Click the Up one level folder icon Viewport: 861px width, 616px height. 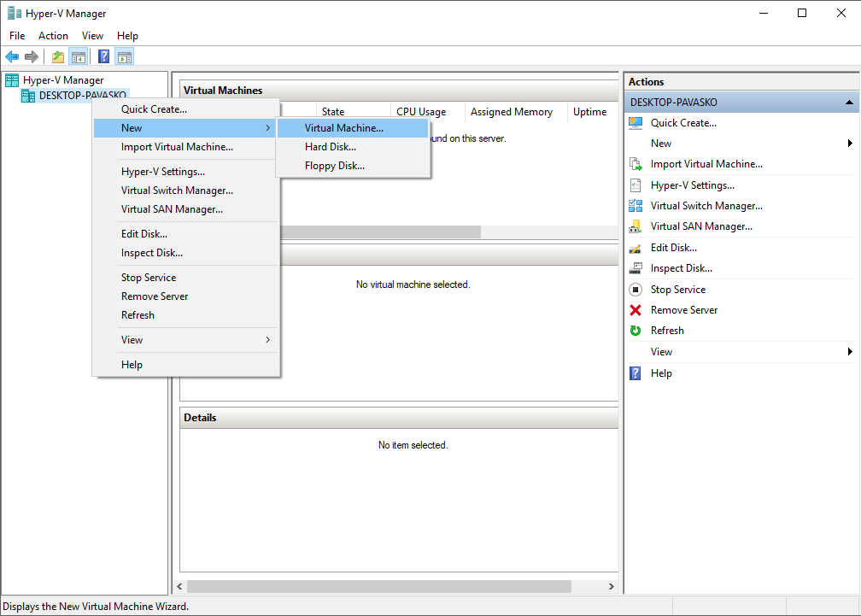[x=58, y=56]
